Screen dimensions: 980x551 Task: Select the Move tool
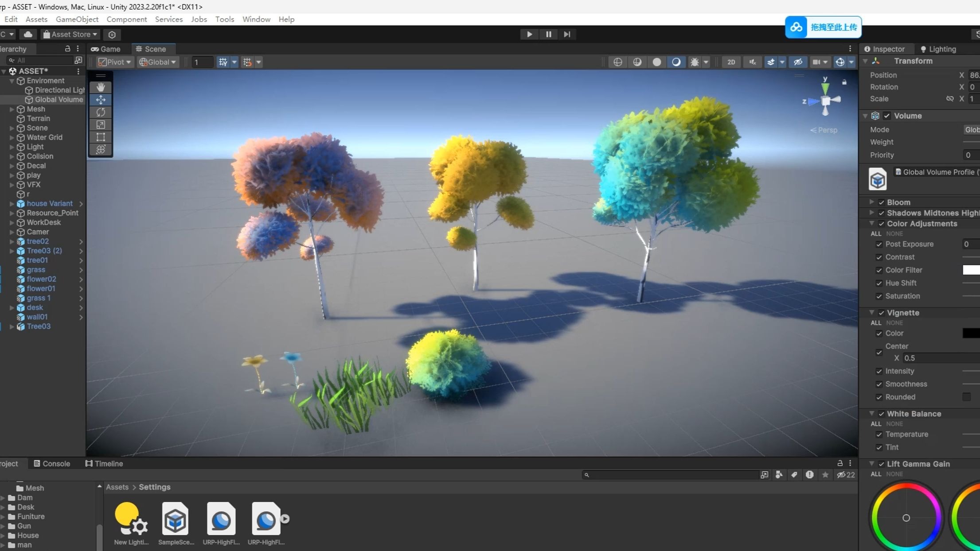coord(101,100)
